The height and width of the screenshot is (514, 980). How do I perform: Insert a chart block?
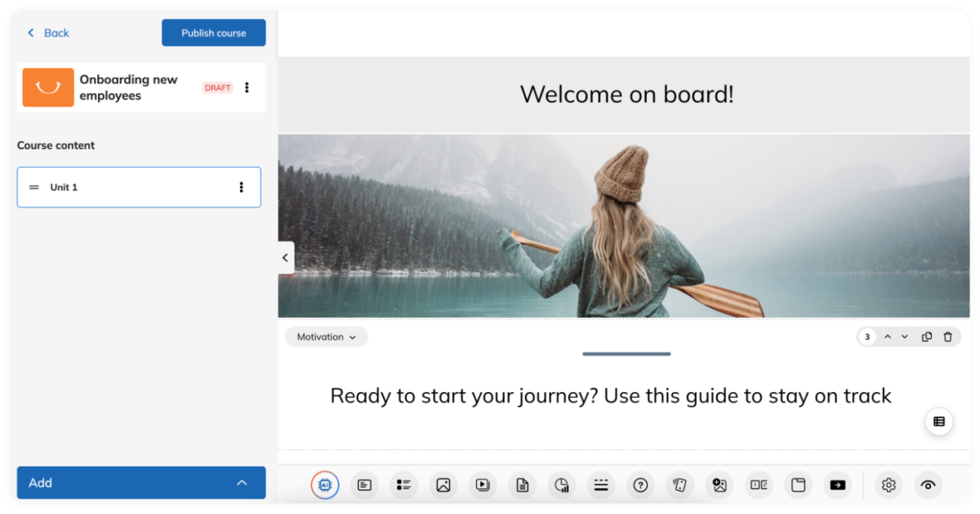click(562, 485)
